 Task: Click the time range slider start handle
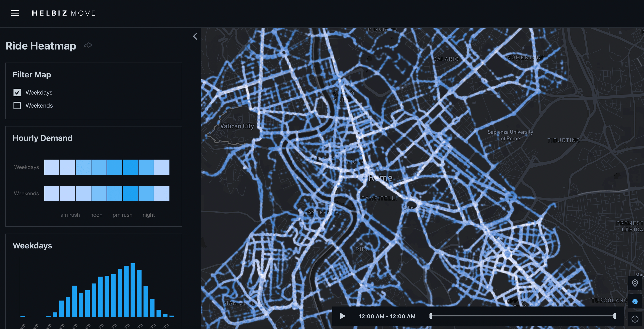point(431,316)
